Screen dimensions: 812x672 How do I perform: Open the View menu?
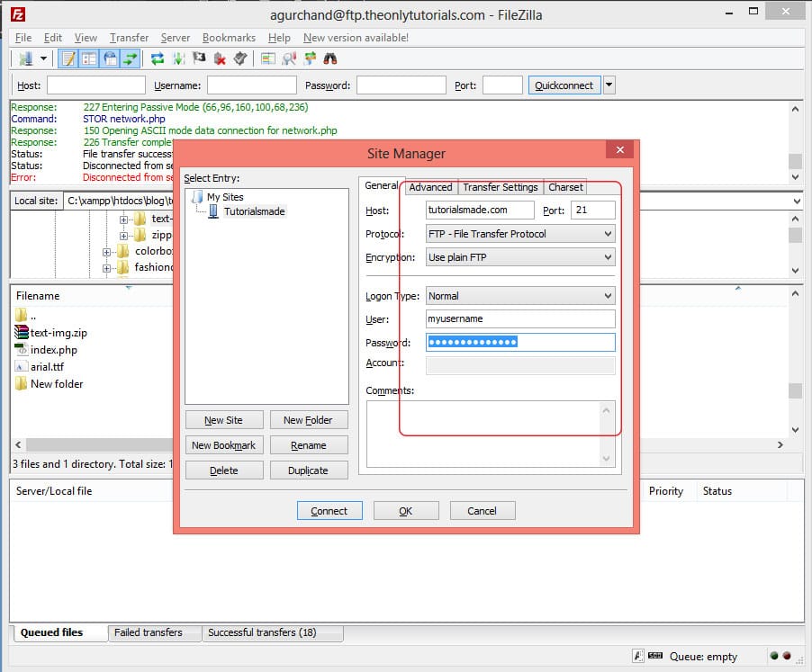86,38
